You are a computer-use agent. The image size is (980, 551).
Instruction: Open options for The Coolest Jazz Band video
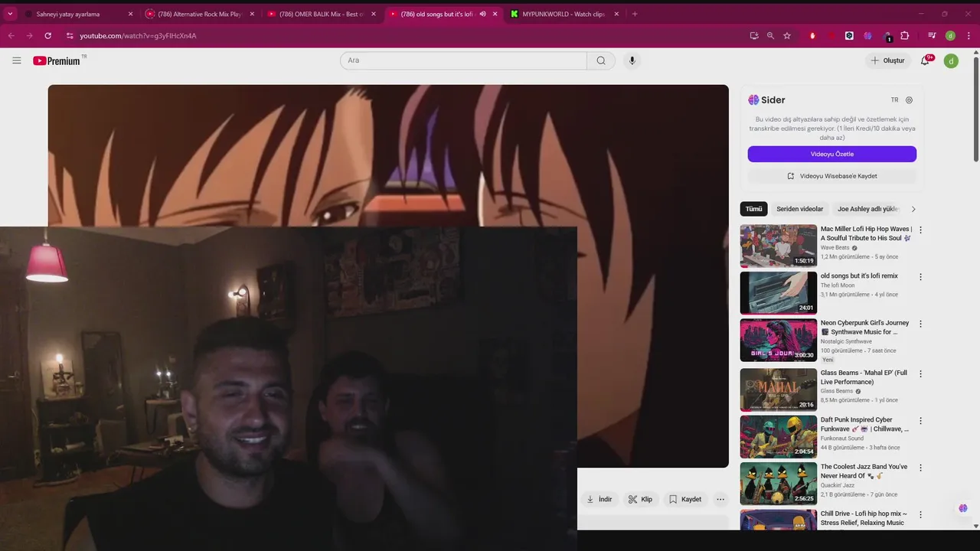[x=920, y=468]
